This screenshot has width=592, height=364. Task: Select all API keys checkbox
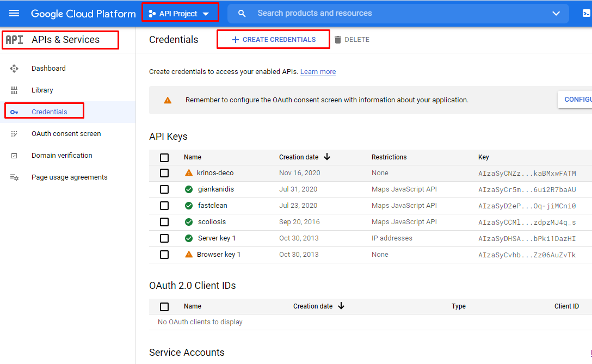(164, 157)
